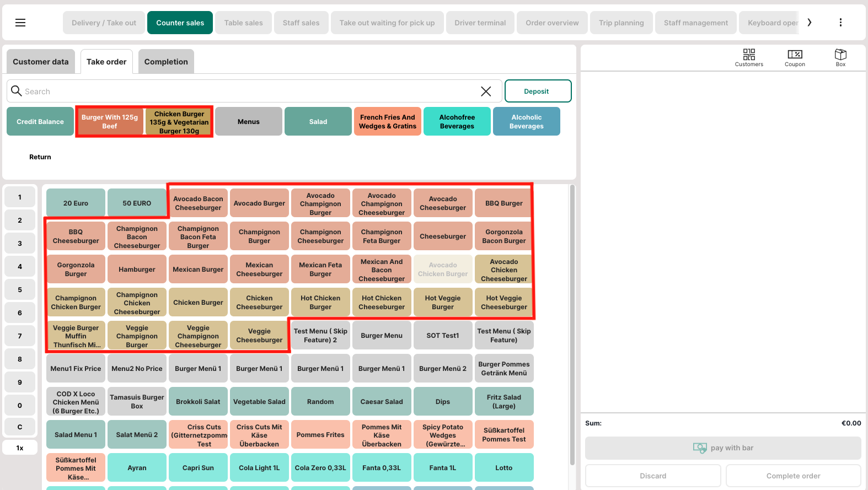Switch to the Table sales tab
The image size is (868, 490).
243,23
